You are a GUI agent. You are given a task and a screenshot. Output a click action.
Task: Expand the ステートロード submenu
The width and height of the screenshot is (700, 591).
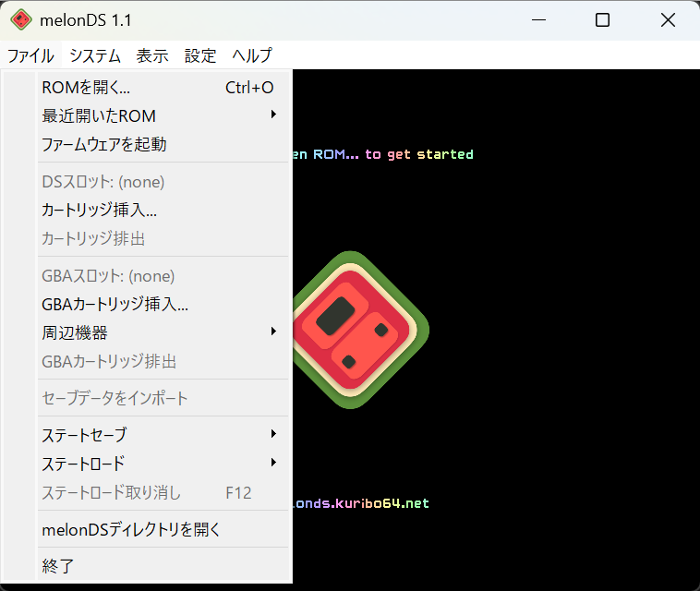(83, 464)
